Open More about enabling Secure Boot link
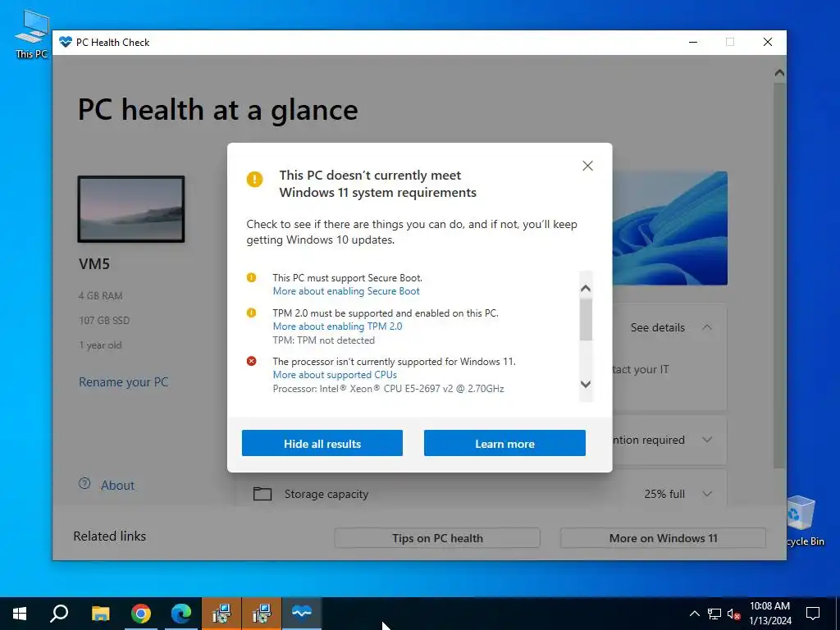Viewport: 840px width, 630px height. click(346, 291)
